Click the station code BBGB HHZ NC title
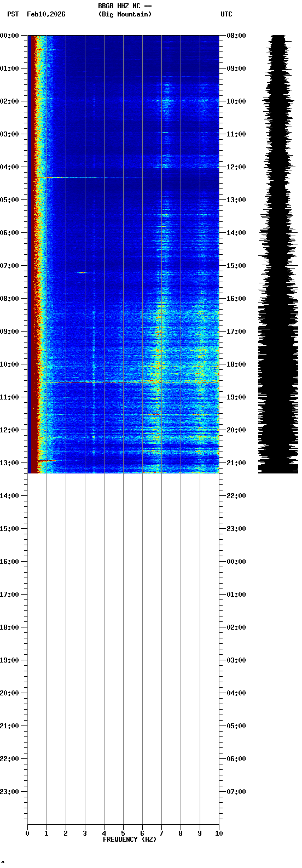 pos(125,5)
